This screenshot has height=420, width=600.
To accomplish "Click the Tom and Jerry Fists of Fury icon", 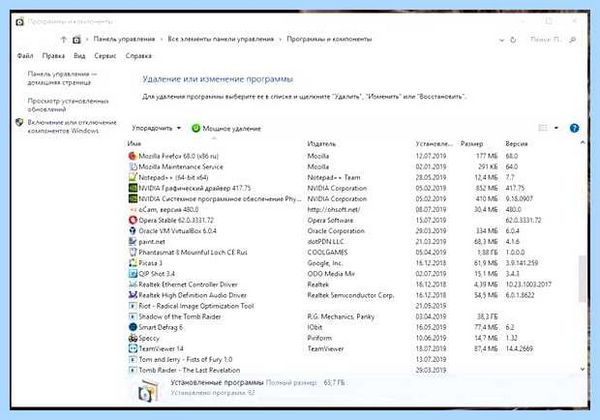I will tap(132, 360).
